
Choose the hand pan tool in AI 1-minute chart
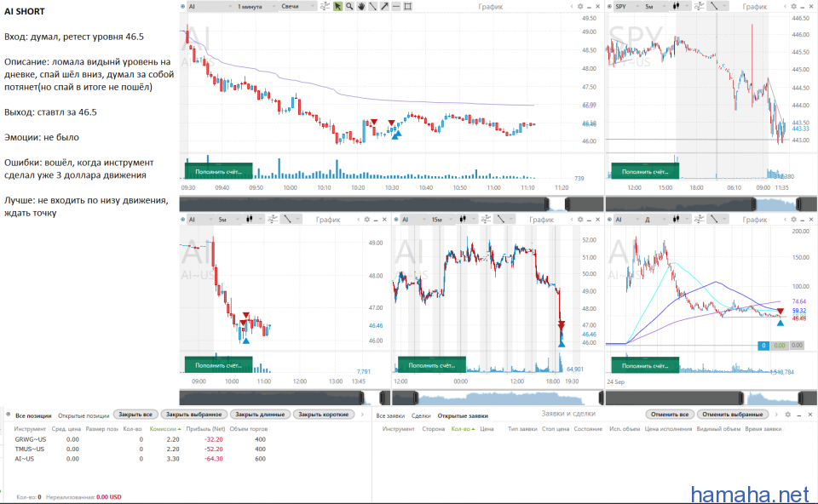click(x=361, y=6)
